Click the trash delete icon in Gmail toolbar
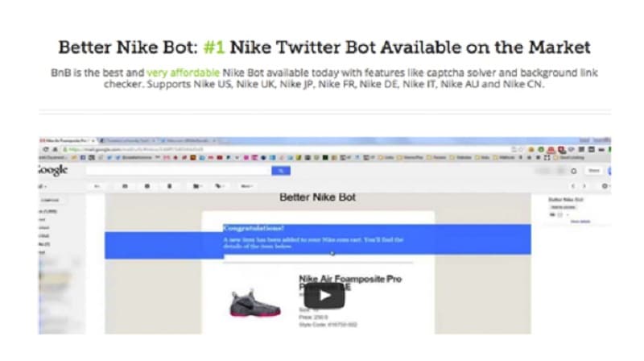 [x=169, y=186]
